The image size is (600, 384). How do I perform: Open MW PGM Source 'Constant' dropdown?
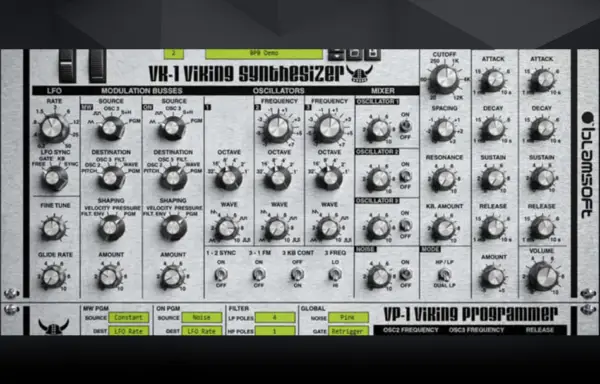coord(129,317)
